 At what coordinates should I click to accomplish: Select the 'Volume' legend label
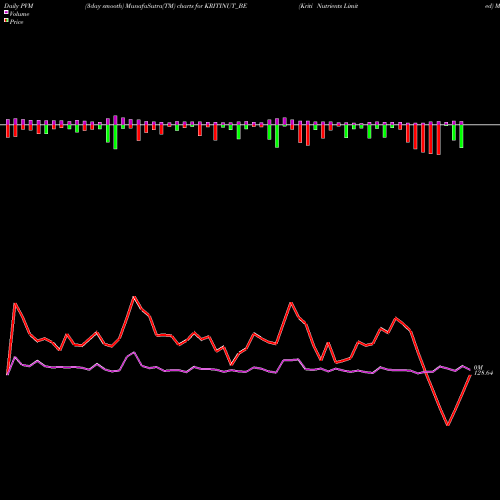[x=19, y=14]
